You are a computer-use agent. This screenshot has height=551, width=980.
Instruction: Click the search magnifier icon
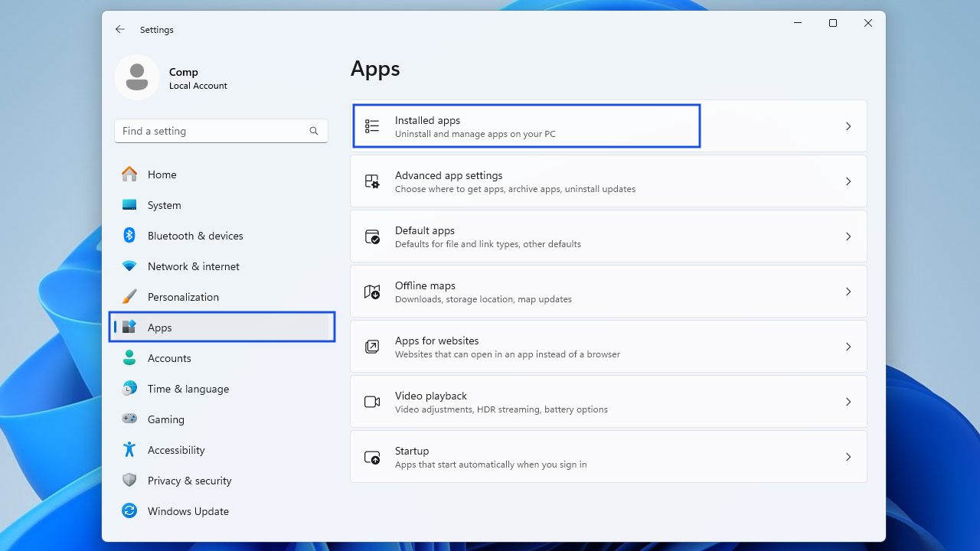[314, 131]
